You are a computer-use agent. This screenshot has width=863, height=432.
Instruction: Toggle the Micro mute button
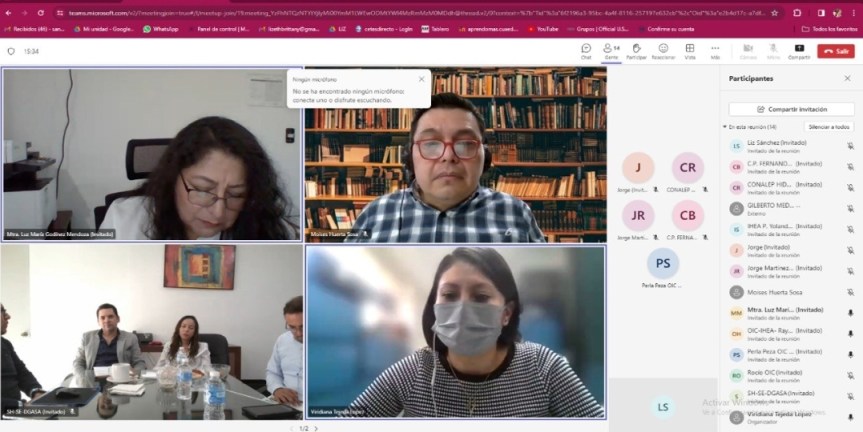point(773,50)
